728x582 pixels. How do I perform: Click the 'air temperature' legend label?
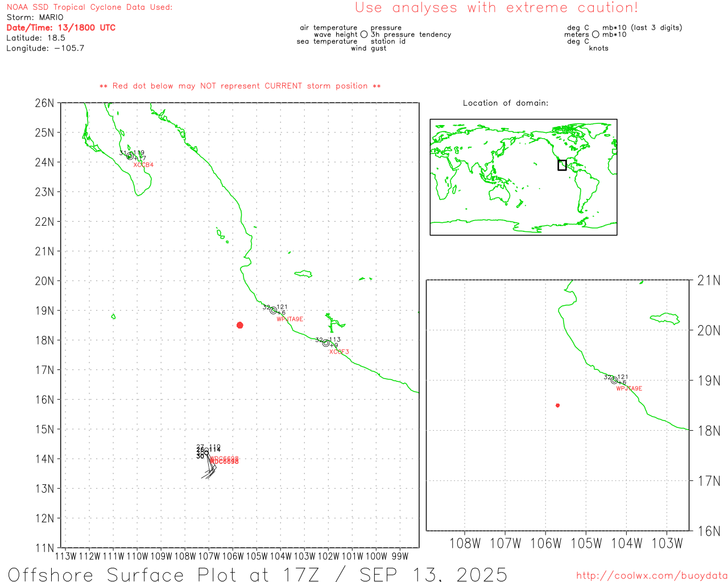tap(329, 28)
